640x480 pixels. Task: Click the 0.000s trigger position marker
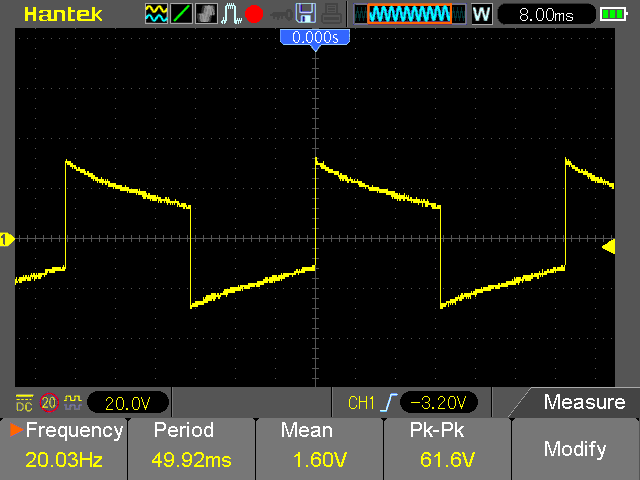click(315, 37)
